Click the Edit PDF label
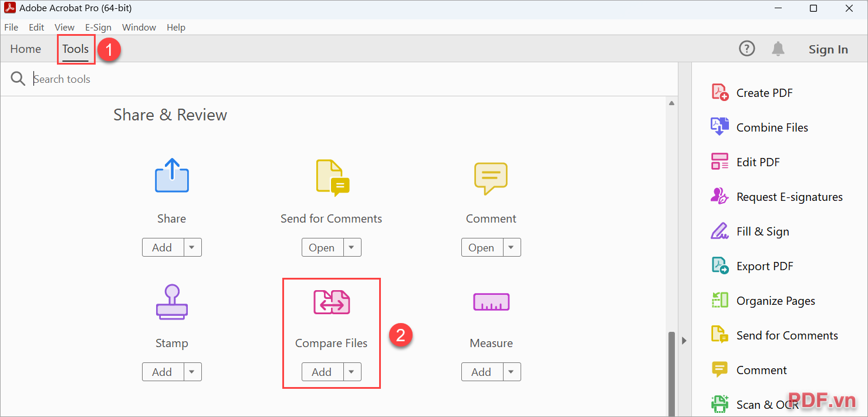868x417 pixels. pos(758,162)
